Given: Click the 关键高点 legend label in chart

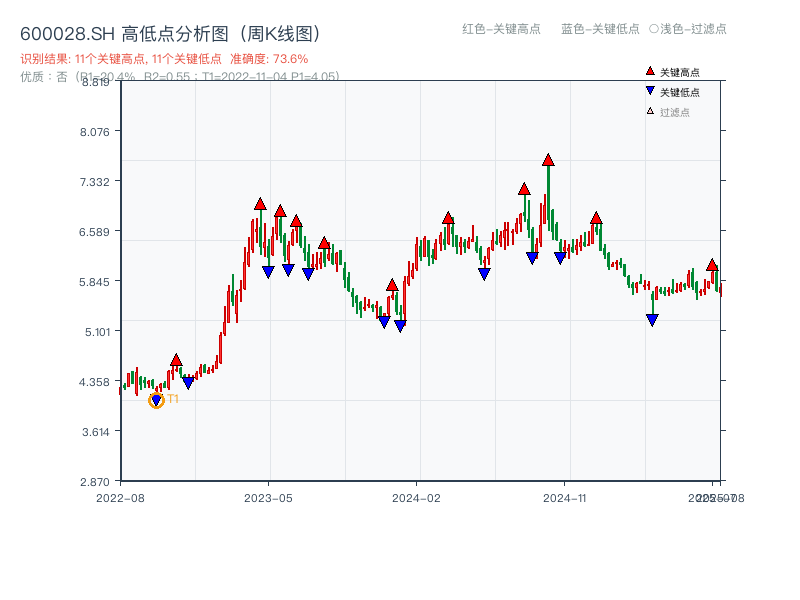Looking at the screenshot, I should pyautogui.click(x=680, y=72).
